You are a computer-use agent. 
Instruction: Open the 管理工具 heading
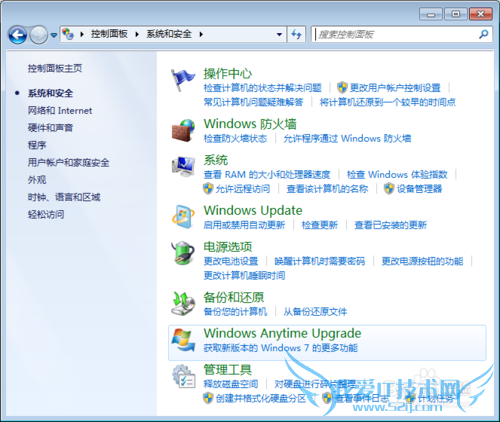(228, 370)
